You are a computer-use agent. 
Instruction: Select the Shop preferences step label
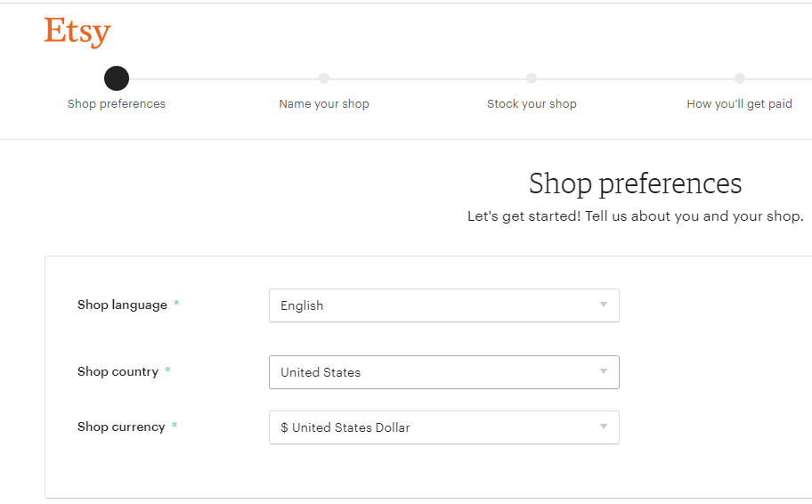[117, 104]
